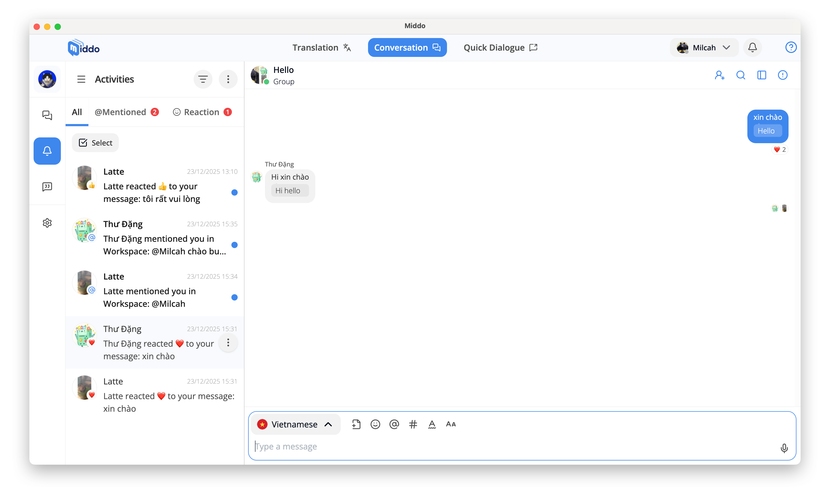
Task: Toggle the hamburger menu beside Activities
Action: tap(81, 79)
